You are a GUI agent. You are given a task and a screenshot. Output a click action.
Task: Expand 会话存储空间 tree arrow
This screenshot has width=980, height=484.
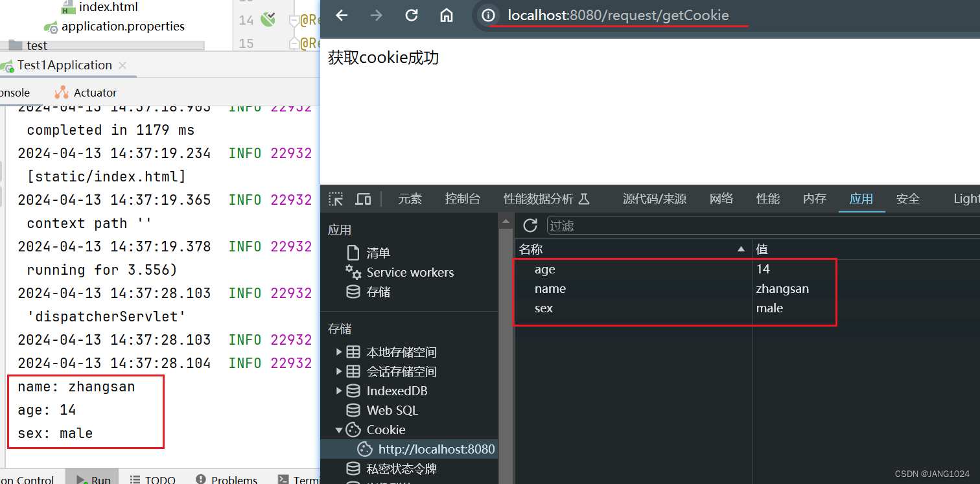coord(338,371)
